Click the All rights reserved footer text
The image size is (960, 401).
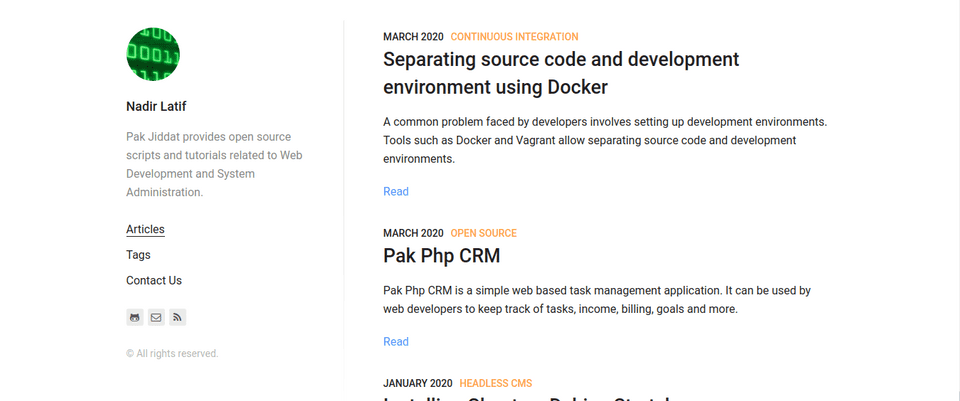[172, 354]
